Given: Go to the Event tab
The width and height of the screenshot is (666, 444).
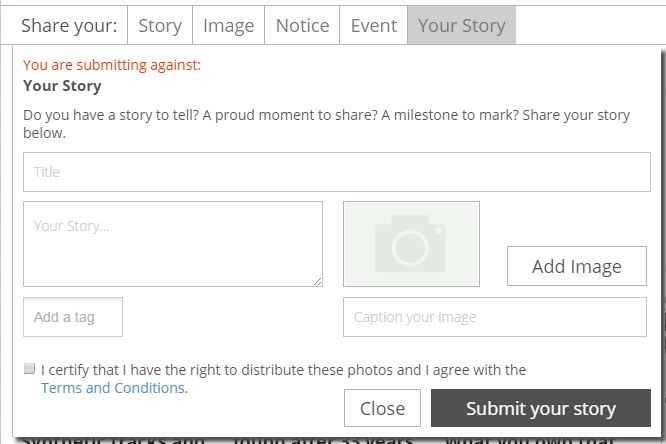Looking at the screenshot, I should 374,26.
